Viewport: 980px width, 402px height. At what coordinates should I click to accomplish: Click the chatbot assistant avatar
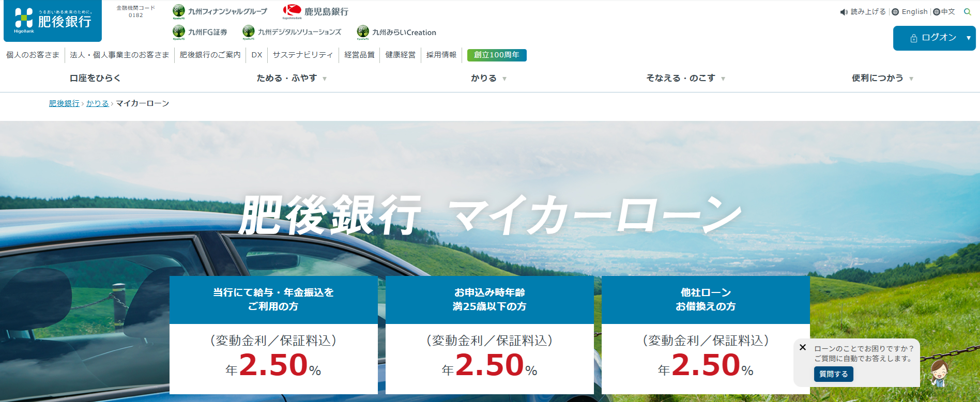tap(939, 373)
